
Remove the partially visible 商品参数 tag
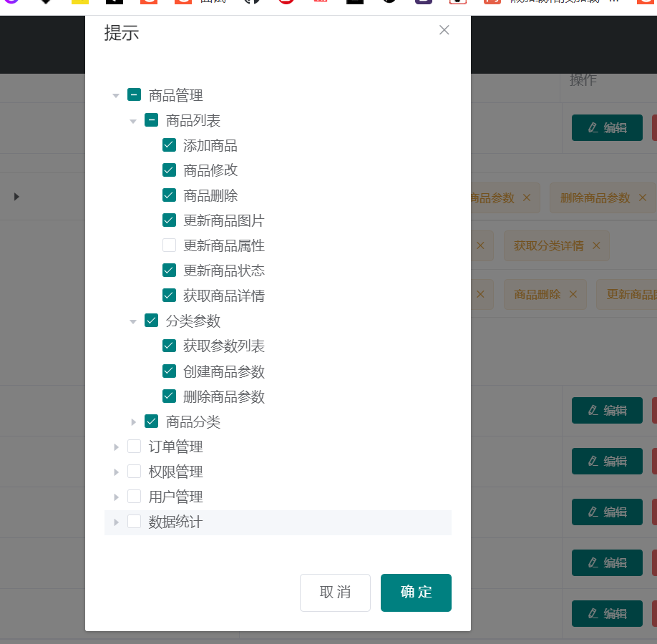click(527, 197)
